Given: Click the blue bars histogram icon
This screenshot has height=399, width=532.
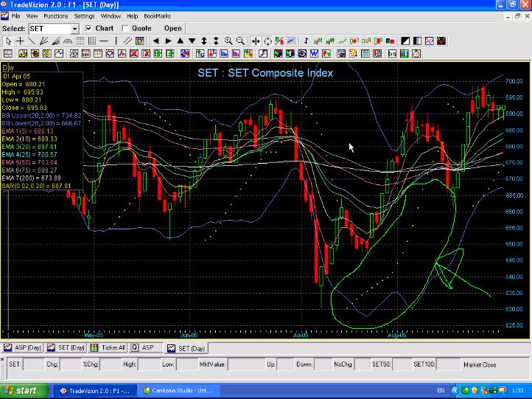Looking at the screenshot, I should pyautogui.click(x=223, y=54).
